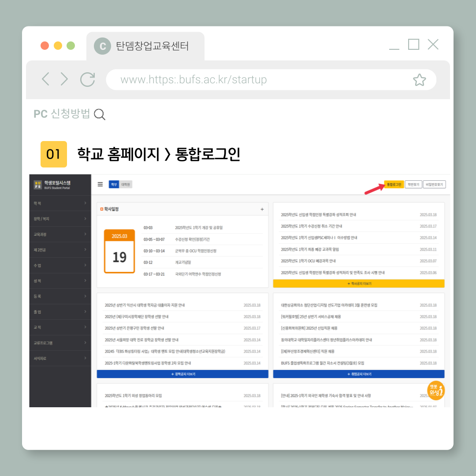Viewport: 476px width, 476px height.
Task: Expand the 장학/복지 sidebar menu
Action: pyautogui.click(x=60, y=219)
